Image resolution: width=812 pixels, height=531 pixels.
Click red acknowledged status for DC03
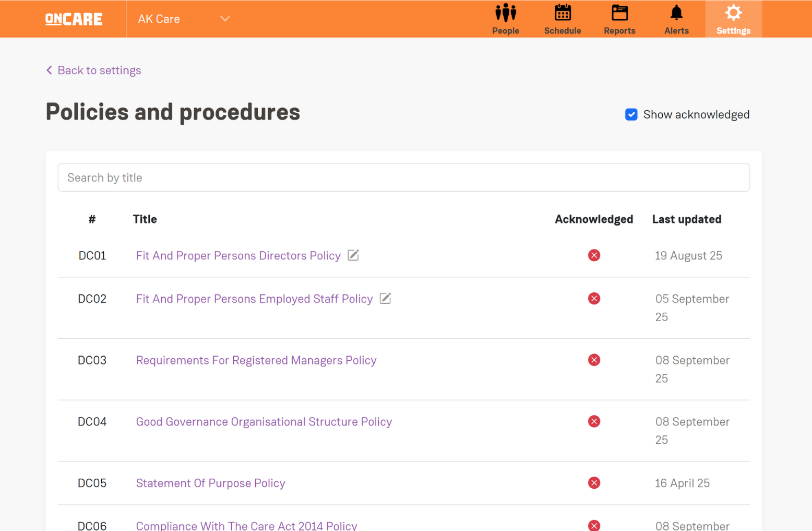click(593, 360)
